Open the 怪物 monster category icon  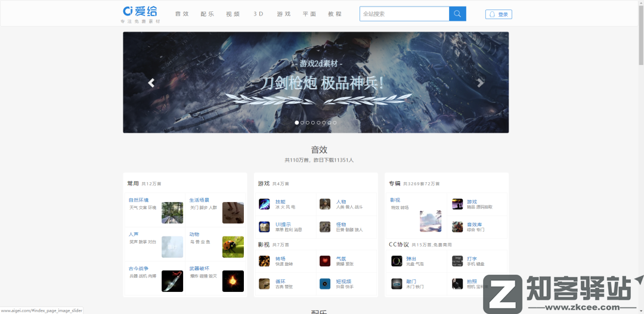pyautogui.click(x=325, y=227)
